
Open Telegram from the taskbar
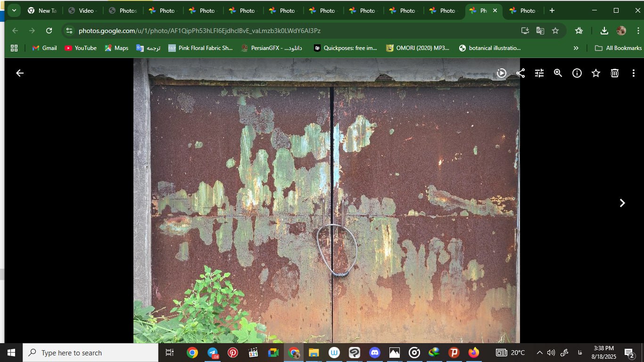tap(213, 353)
